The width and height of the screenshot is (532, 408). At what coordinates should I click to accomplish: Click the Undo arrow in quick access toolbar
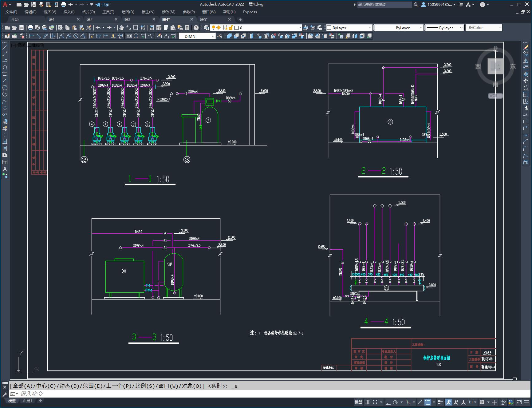pos(71,5)
